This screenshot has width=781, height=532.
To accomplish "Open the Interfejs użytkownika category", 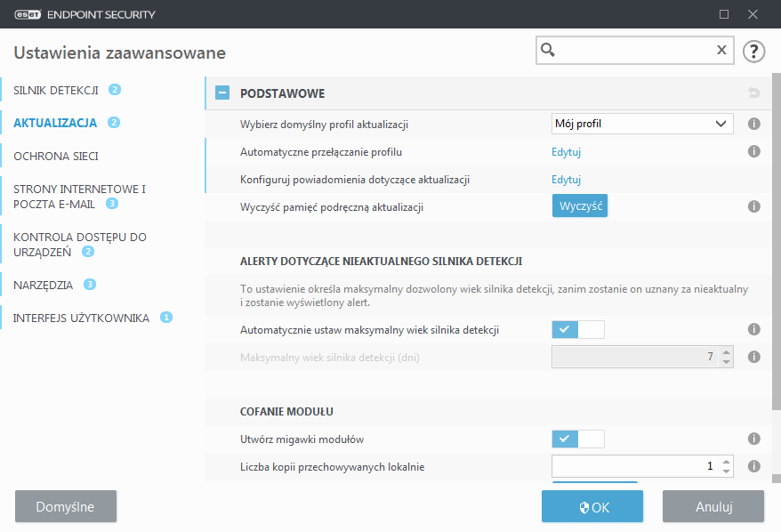I will pos(81,318).
